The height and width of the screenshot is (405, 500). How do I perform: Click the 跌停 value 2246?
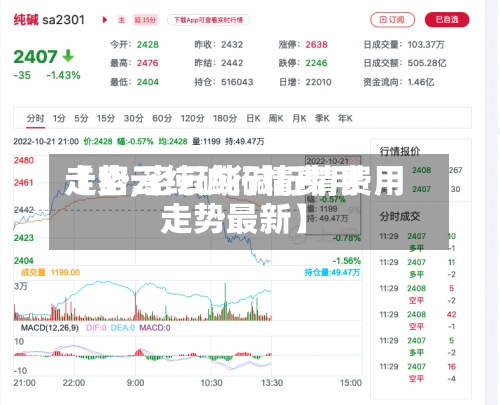tap(316, 63)
